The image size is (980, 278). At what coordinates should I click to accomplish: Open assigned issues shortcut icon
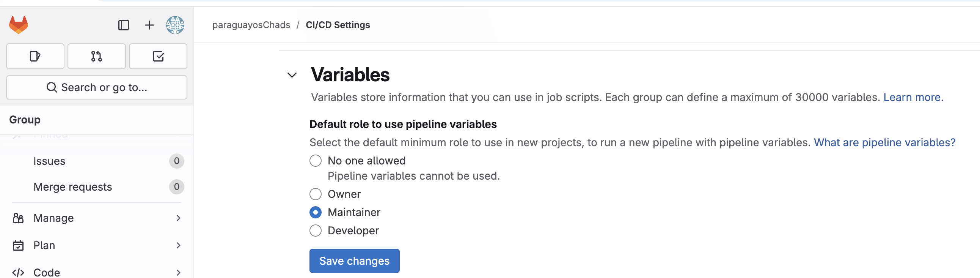[35, 56]
